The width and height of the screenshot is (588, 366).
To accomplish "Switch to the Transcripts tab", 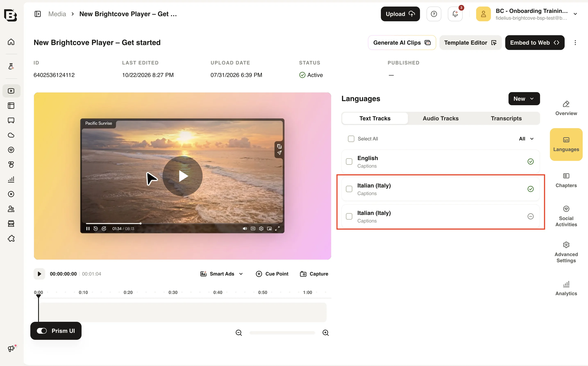I will pyautogui.click(x=506, y=118).
